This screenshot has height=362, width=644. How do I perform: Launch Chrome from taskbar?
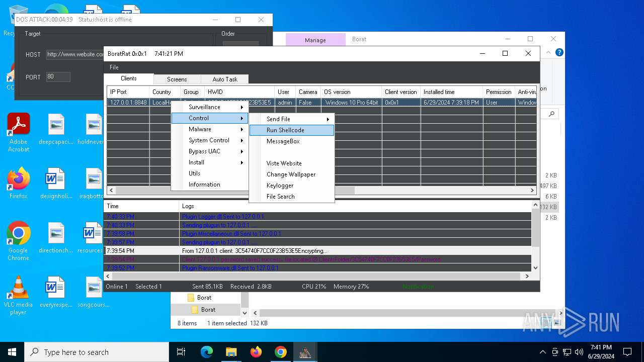(280, 352)
